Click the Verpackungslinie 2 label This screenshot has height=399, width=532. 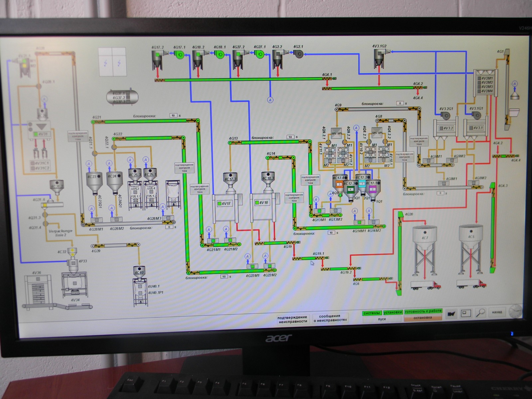tap(60, 232)
